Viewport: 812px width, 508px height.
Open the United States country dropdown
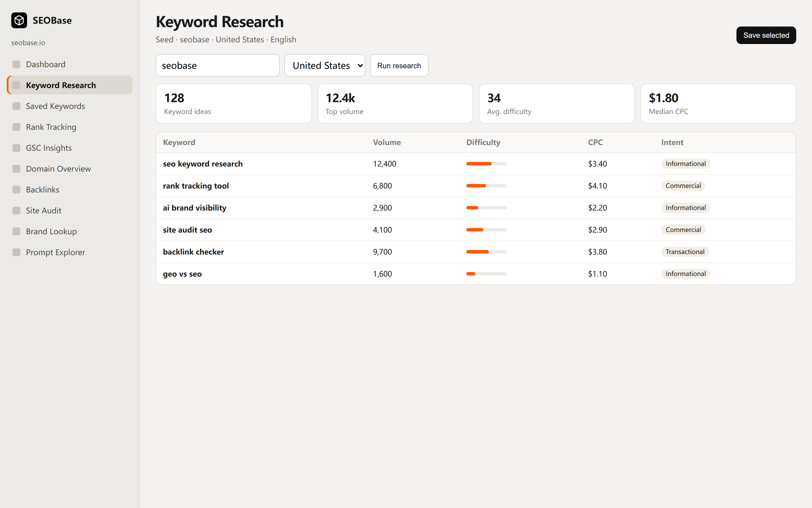[x=325, y=65]
